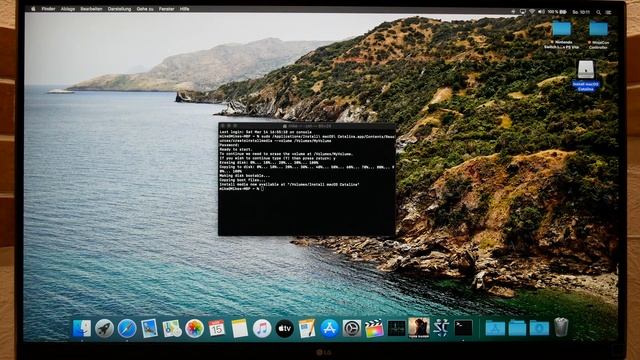Open Calendar showing 15 in Dock
This screenshot has width=640, height=360.
click(217, 328)
